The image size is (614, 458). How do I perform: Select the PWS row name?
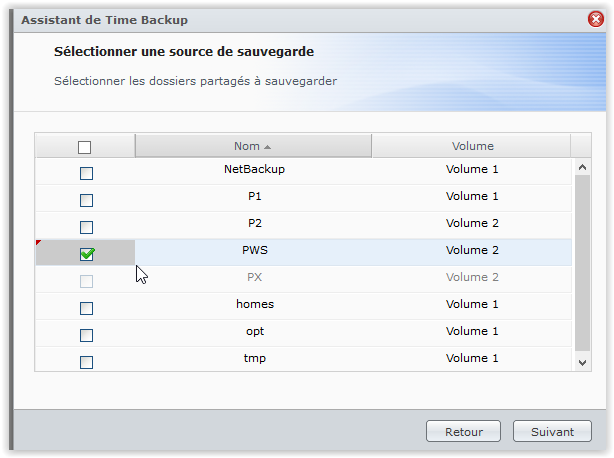[x=254, y=250]
